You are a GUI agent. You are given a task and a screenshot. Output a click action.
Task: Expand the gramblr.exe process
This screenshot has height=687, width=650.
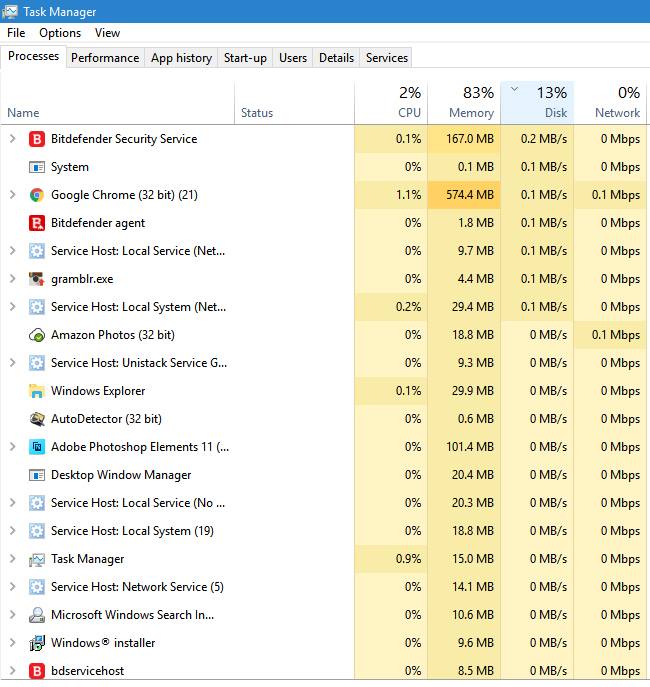[x=13, y=279]
